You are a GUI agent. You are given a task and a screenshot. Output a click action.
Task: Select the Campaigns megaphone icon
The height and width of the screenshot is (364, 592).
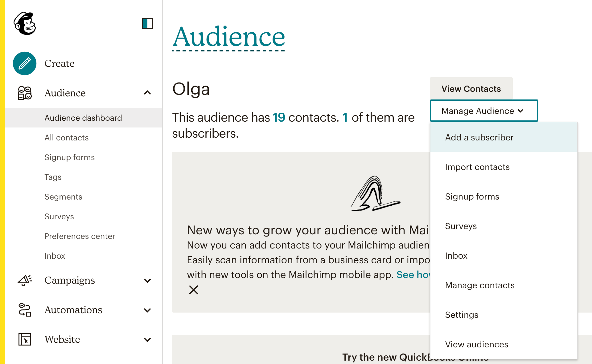[25, 280]
